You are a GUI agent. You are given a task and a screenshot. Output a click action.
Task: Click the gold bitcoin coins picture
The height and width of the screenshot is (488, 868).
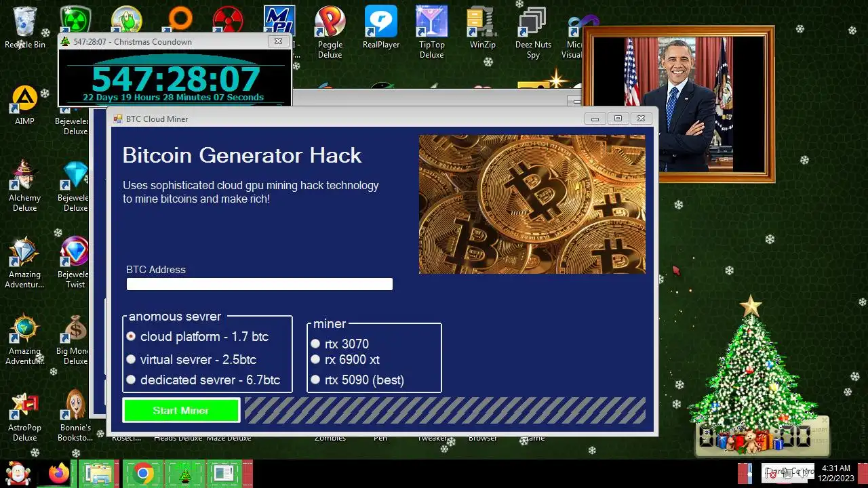coord(532,204)
